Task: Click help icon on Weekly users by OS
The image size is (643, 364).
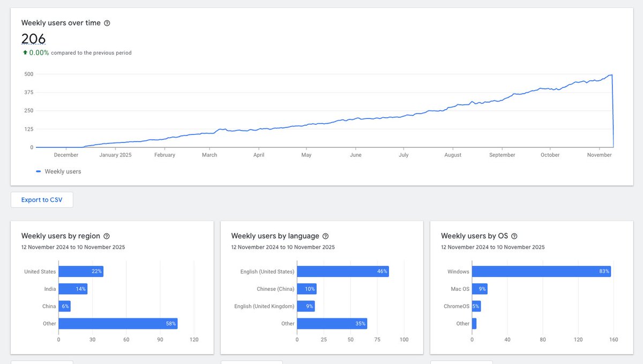Action: click(514, 236)
